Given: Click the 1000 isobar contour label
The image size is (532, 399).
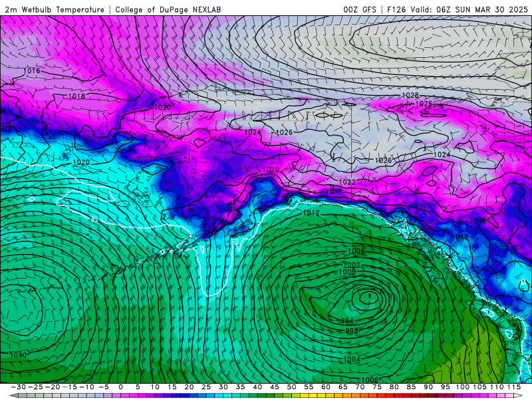Looking at the screenshot, I should coord(347,272).
